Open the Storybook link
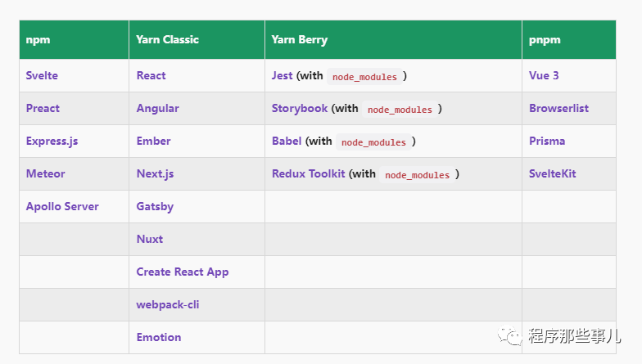The height and width of the screenshot is (364, 642). tap(300, 108)
